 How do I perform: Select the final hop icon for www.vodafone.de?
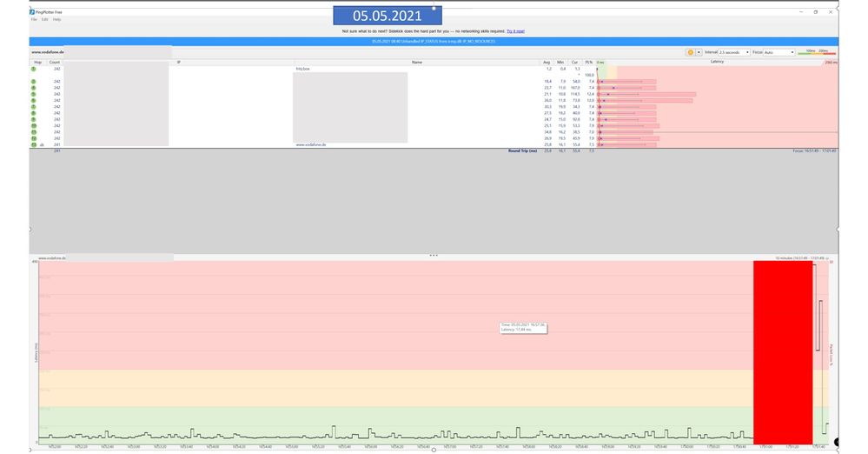(x=34, y=144)
